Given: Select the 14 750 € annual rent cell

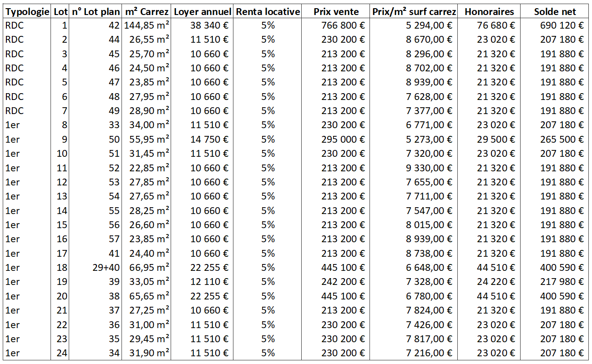Looking at the screenshot, I should (202, 139).
